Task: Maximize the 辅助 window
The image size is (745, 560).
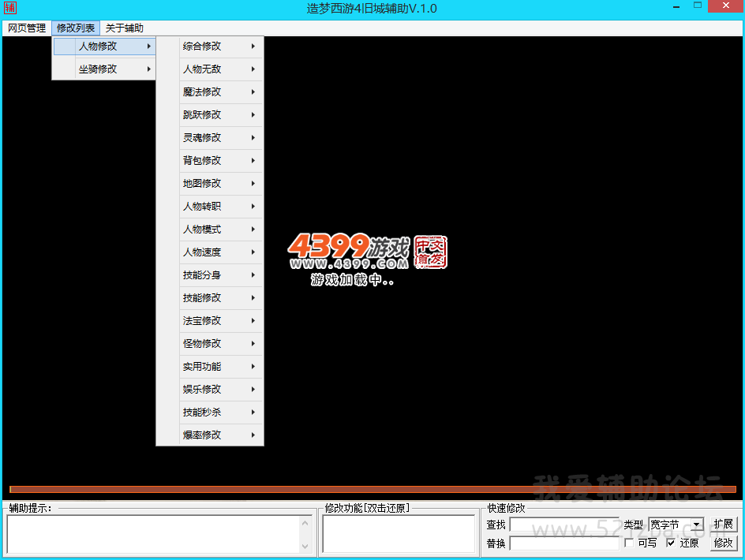Action: click(x=698, y=6)
